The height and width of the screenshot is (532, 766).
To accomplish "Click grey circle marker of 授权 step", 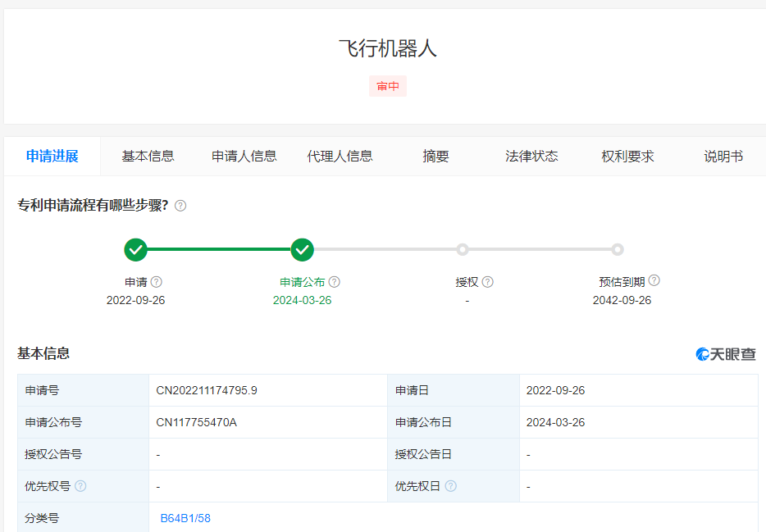I will coord(462,250).
